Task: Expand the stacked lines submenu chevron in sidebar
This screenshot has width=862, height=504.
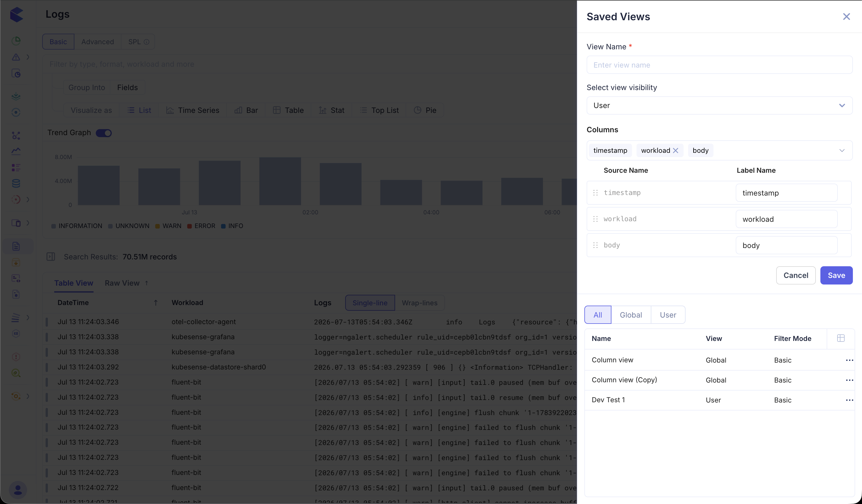Action: [x=28, y=318]
